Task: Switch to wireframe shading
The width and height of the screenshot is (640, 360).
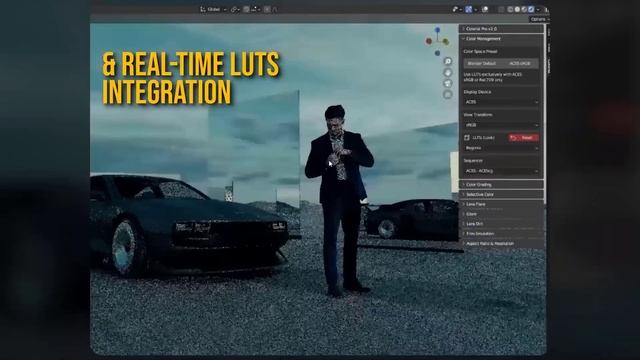Action: coord(510,9)
